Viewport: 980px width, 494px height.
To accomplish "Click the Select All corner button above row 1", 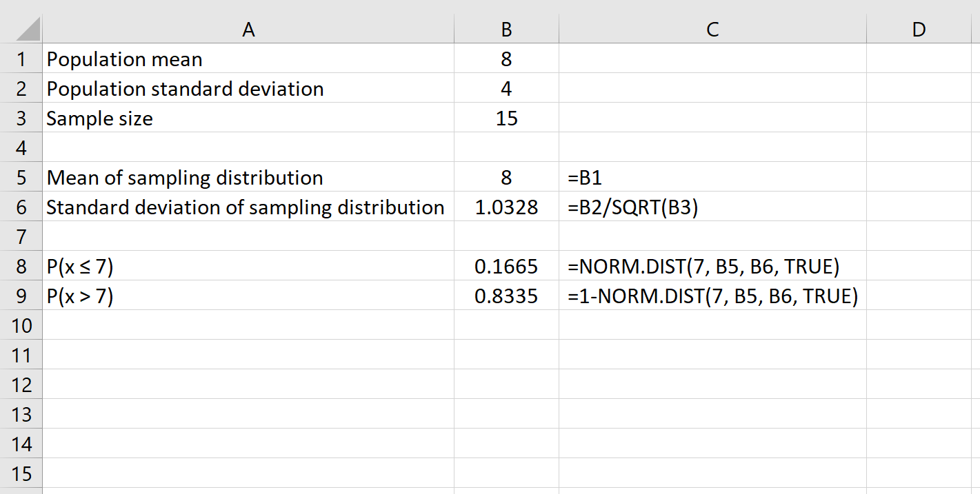I will click(21, 29).
